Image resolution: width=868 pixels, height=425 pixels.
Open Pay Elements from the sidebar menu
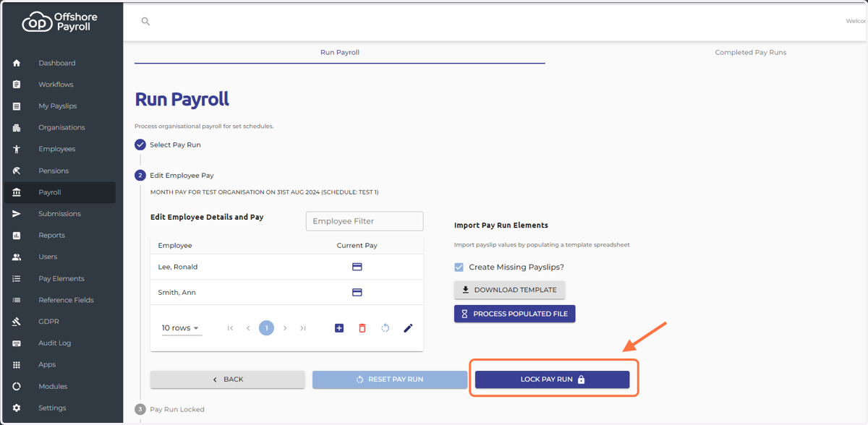(61, 278)
